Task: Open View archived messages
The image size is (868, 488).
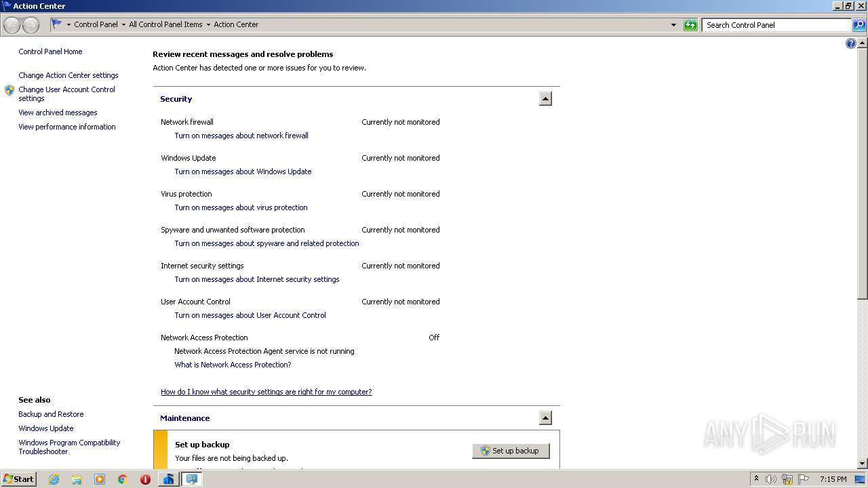Action: (x=58, y=113)
